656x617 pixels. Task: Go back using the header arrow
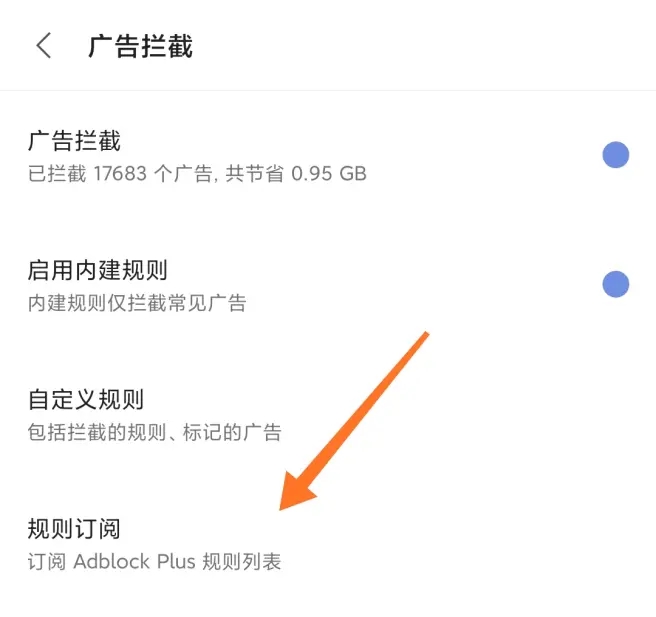[x=44, y=45]
